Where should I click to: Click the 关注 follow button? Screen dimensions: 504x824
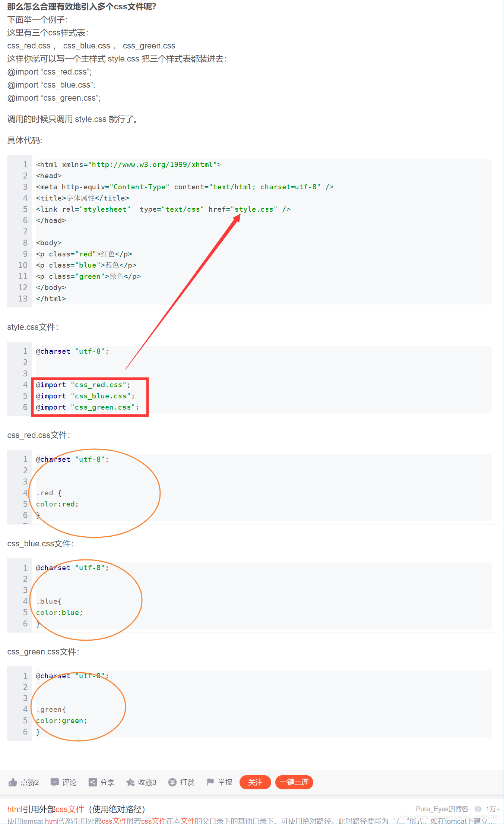[x=255, y=782]
